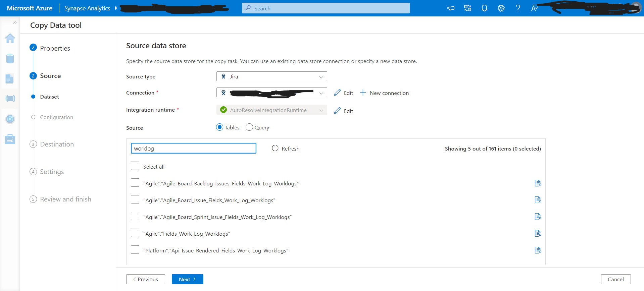Preview data for Agile Fields_Work_Log_Worklogs table

pyautogui.click(x=538, y=233)
